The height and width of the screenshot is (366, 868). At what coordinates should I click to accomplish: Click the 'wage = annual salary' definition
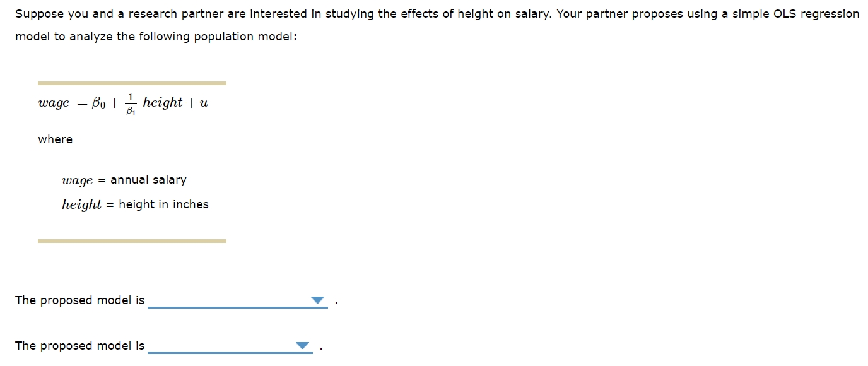[124, 180]
